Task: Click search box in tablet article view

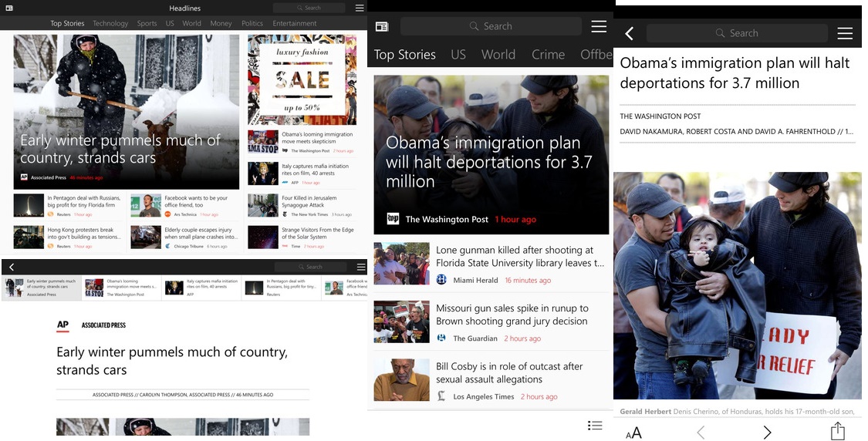Action: pos(311,267)
